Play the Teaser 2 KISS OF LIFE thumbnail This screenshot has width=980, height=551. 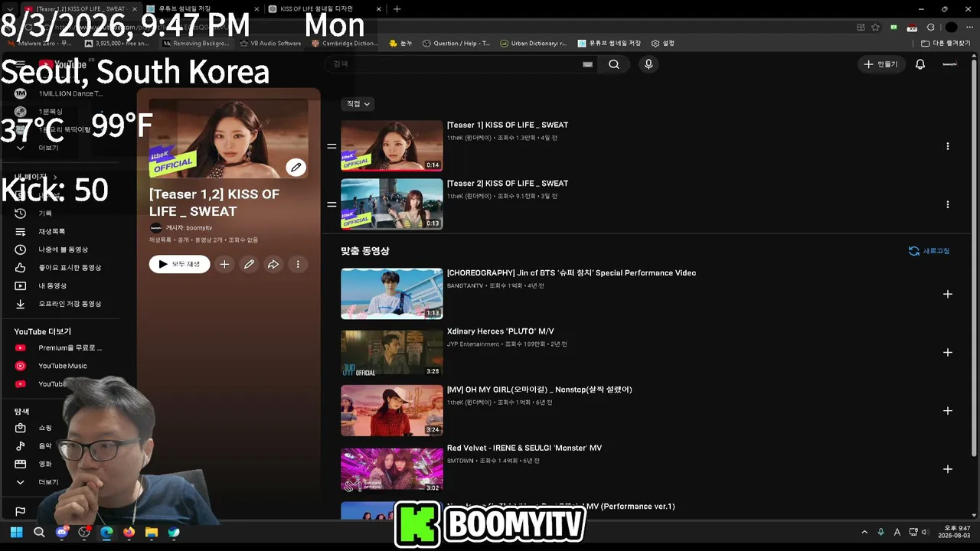pyautogui.click(x=392, y=204)
